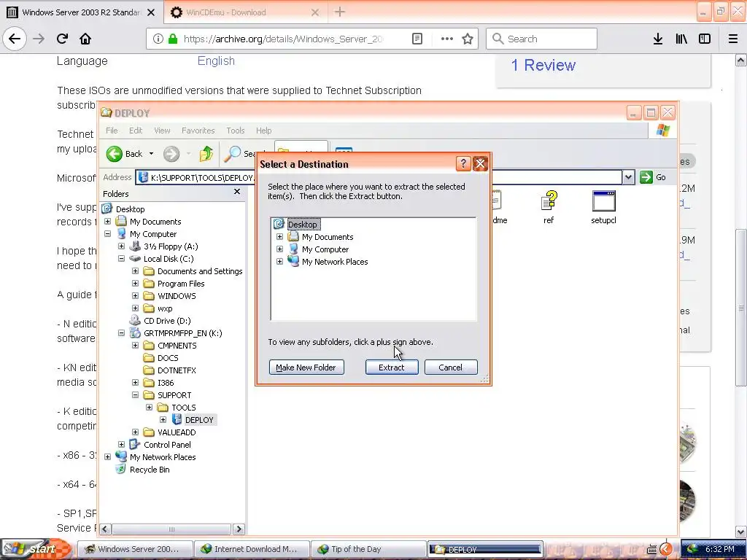Image resolution: width=747 pixels, height=560 pixels.
Task: Select the setupcl file icon
Action: pos(603,206)
